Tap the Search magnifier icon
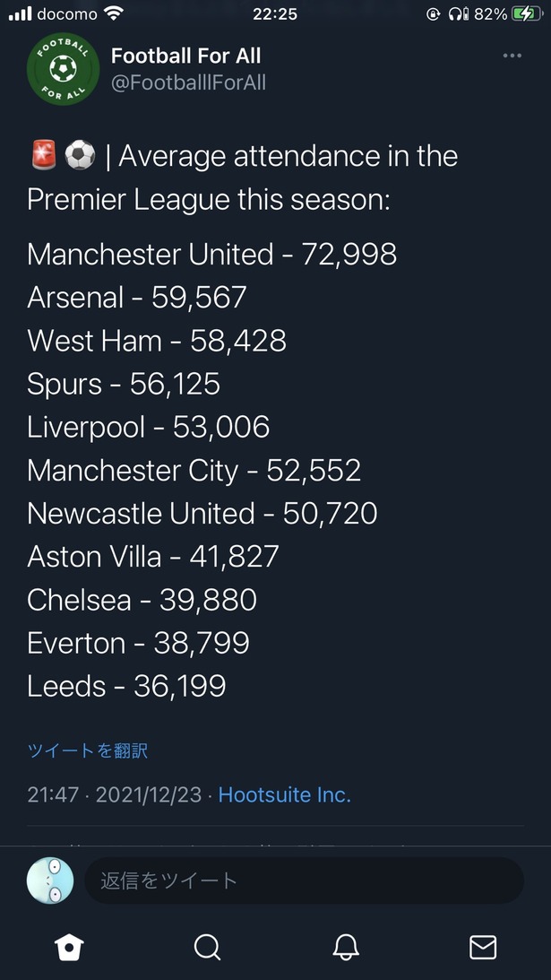The width and height of the screenshot is (551, 980). (x=207, y=947)
